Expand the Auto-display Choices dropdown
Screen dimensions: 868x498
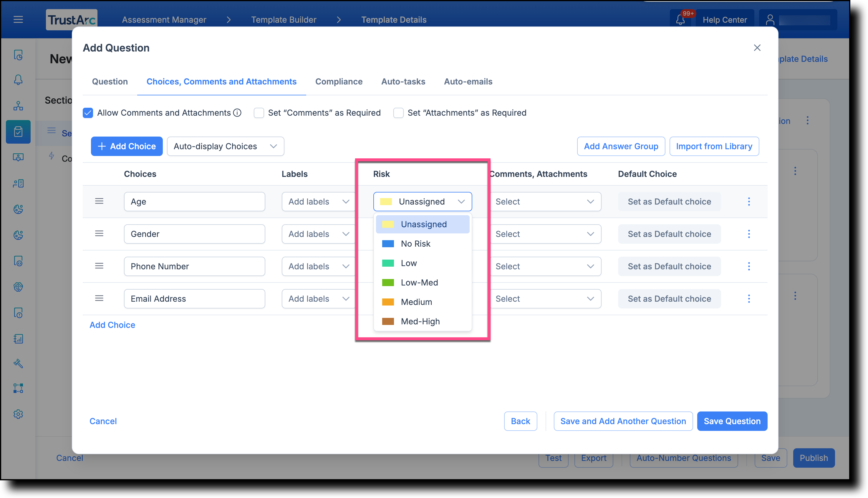[226, 146]
